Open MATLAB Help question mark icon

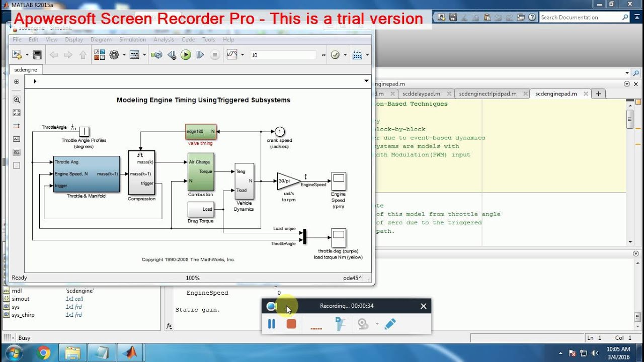coord(531,17)
